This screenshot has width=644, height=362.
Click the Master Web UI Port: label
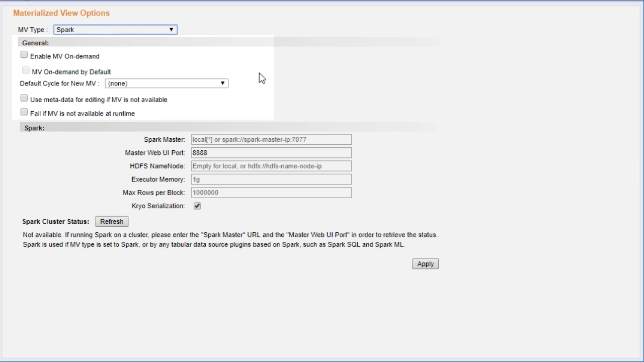point(155,153)
